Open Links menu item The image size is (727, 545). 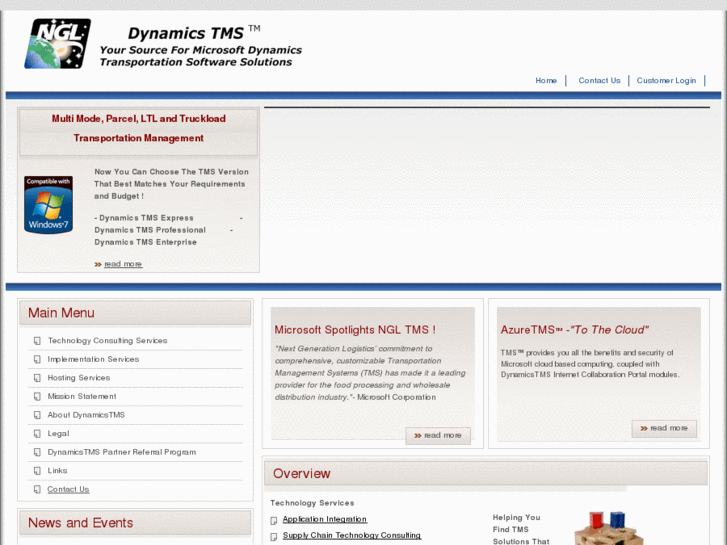57,470
